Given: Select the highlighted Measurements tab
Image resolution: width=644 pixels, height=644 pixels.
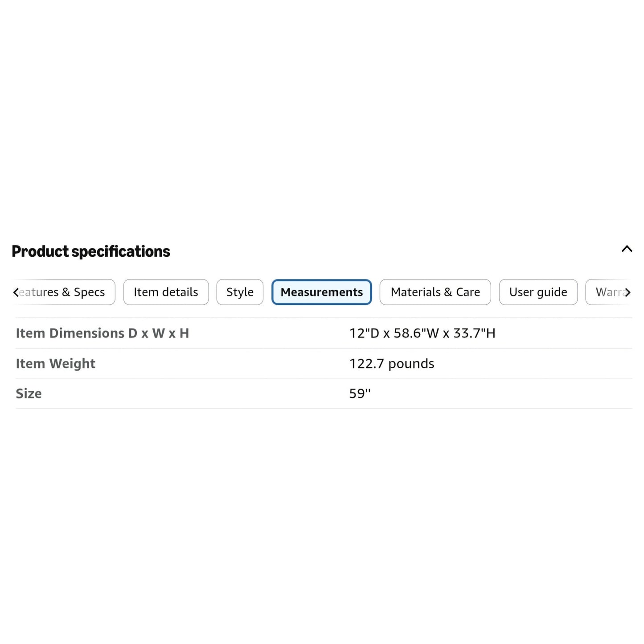Looking at the screenshot, I should coord(322,292).
